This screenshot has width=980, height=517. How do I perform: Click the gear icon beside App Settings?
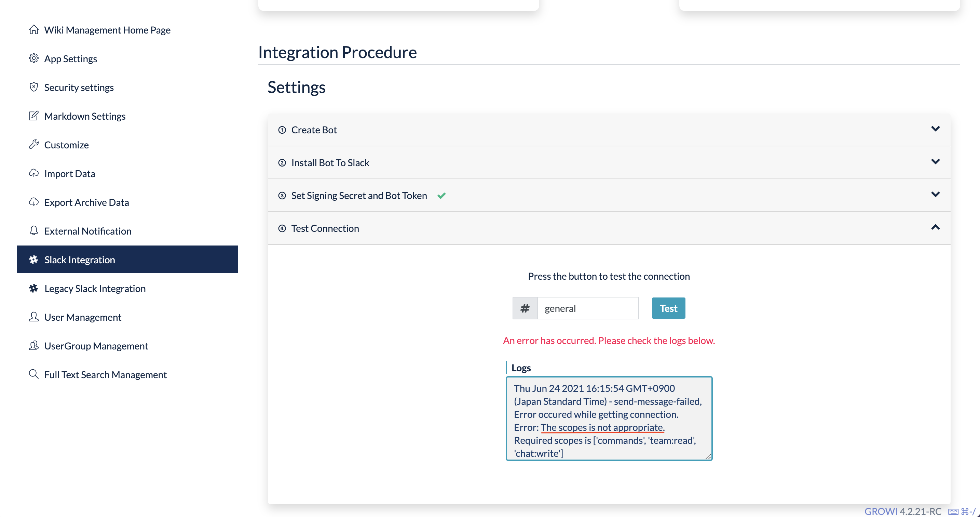click(x=33, y=58)
